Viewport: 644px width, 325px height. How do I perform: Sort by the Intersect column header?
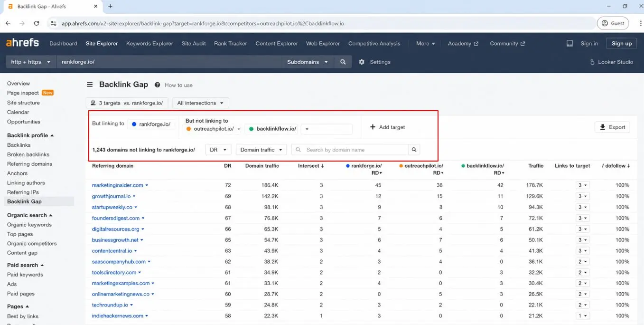pyautogui.click(x=311, y=166)
